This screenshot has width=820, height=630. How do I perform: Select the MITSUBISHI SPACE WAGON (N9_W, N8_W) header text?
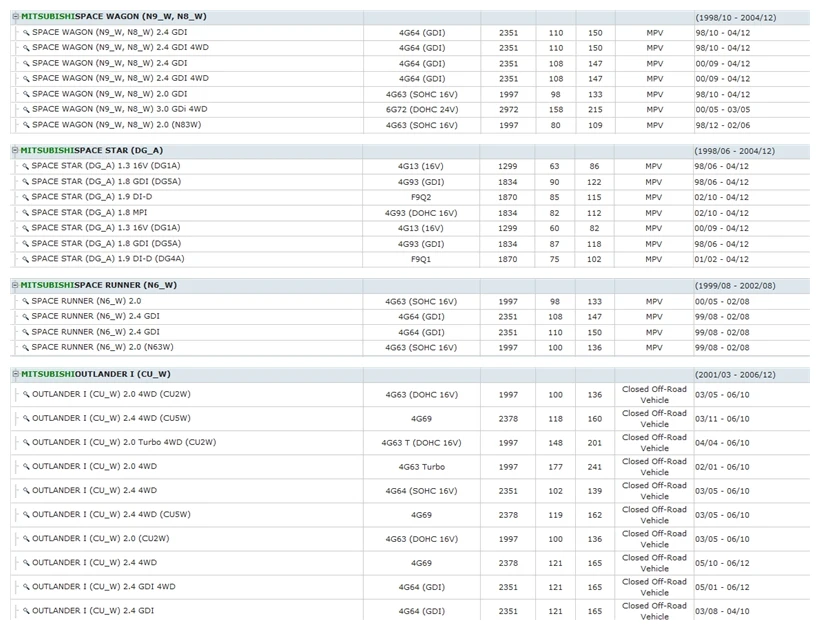[x=114, y=17]
